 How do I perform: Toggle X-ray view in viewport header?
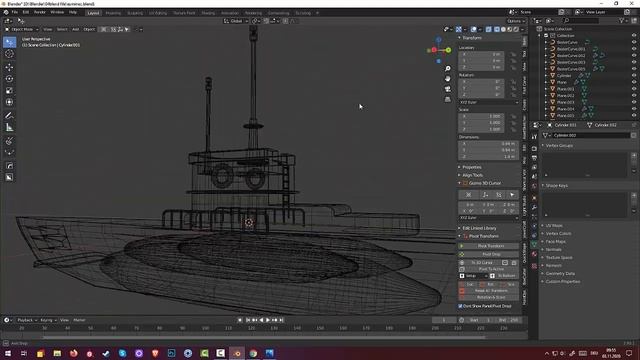point(489,29)
